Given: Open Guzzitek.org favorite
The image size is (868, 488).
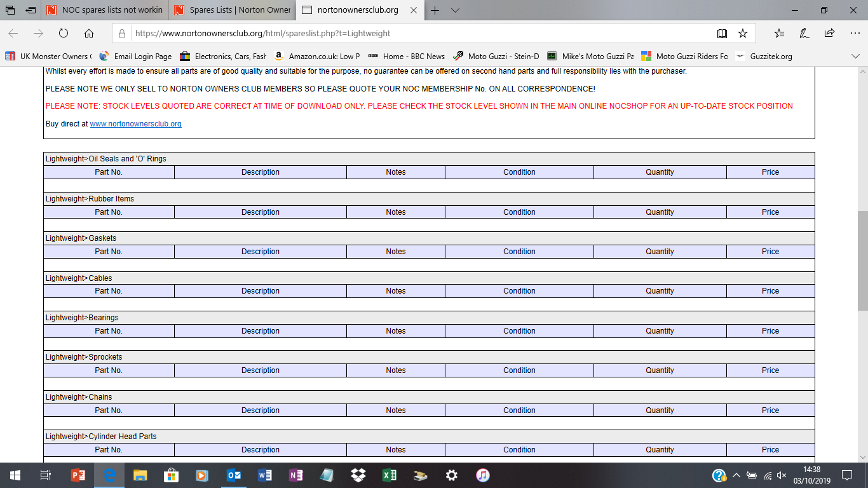Looking at the screenshot, I should click(764, 56).
